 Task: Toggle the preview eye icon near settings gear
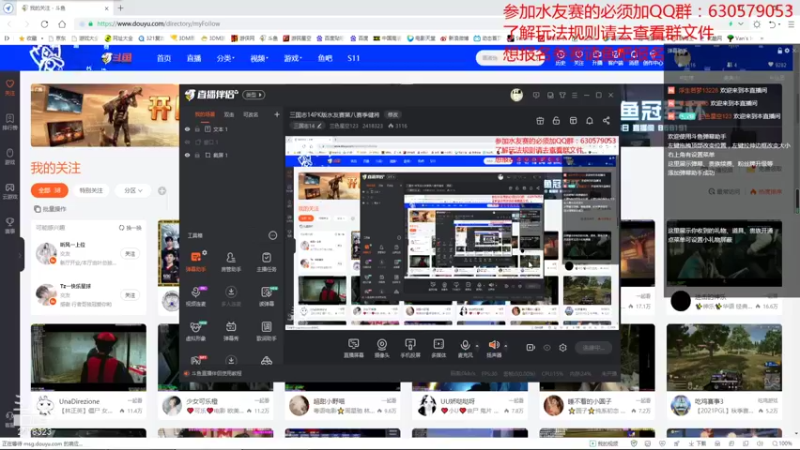(x=546, y=347)
